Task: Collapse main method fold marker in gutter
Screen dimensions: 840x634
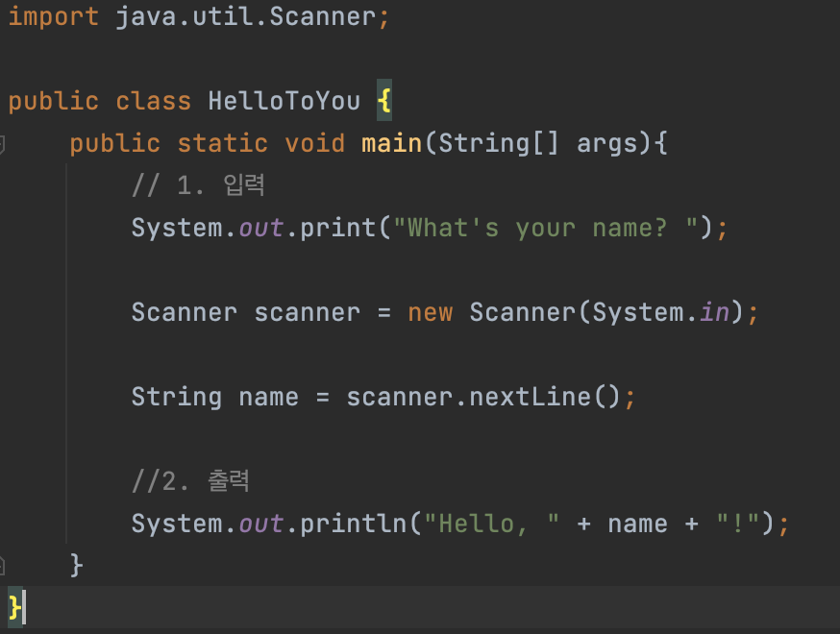Action: click(2, 144)
